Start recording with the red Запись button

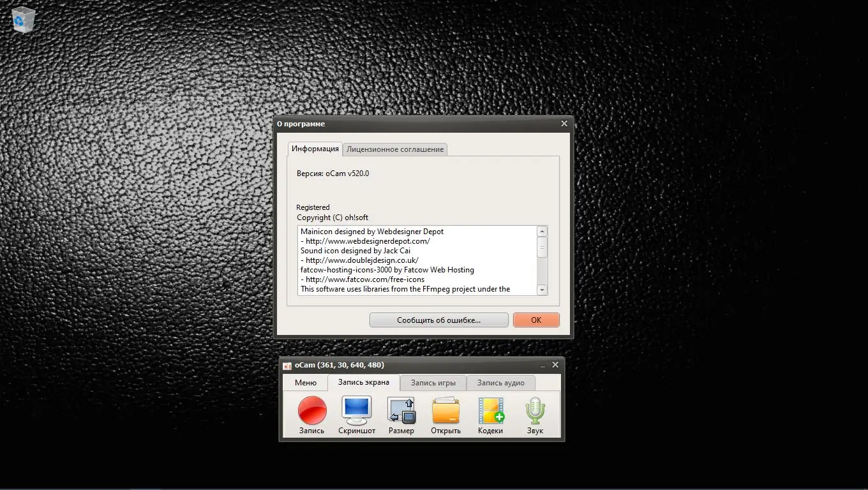[312, 415]
